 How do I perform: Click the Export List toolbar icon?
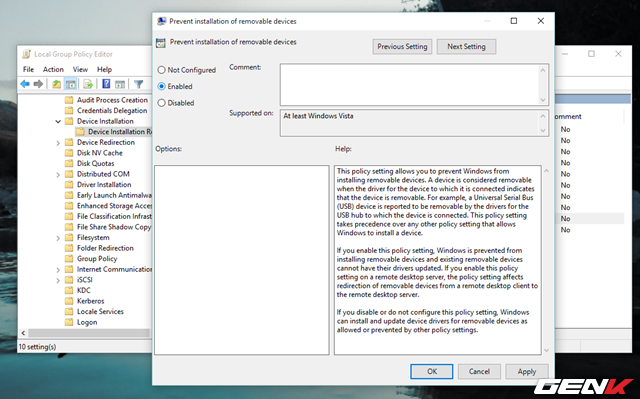click(88, 84)
